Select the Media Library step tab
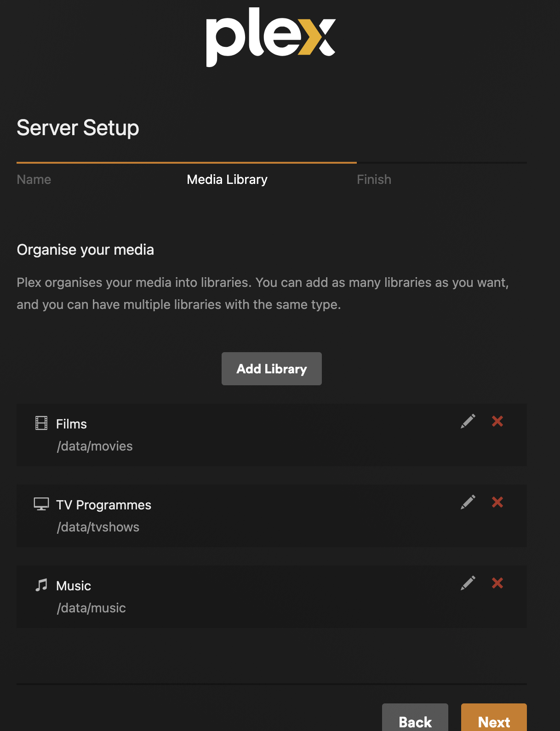 coord(227,179)
